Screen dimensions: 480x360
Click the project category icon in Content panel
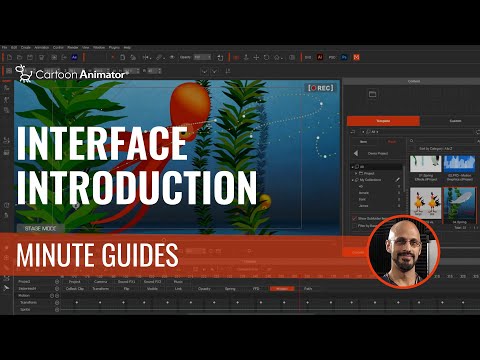(x=372, y=94)
